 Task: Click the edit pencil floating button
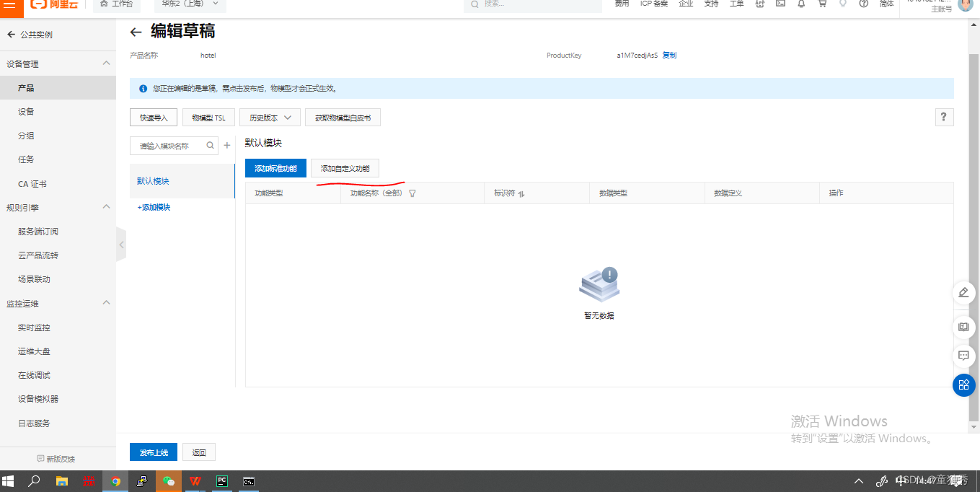point(963,293)
